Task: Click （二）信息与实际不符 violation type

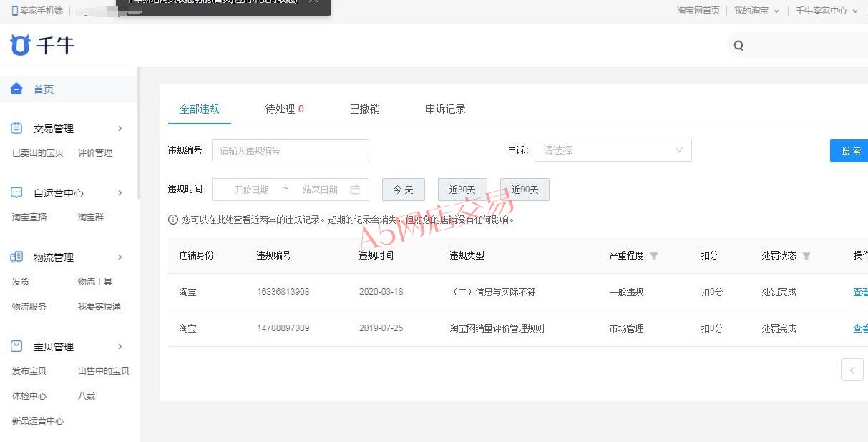Action: (x=492, y=292)
